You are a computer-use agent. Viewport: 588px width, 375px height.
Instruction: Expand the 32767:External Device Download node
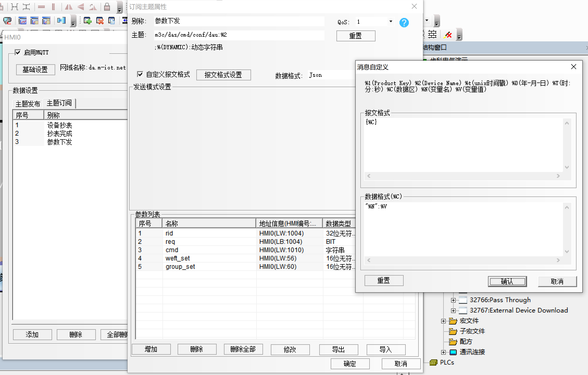click(453, 311)
